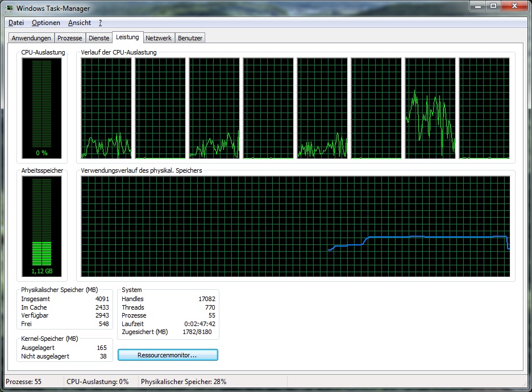This screenshot has height=392, width=532.
Task: Switch to the Dienste tab
Action: coord(99,38)
